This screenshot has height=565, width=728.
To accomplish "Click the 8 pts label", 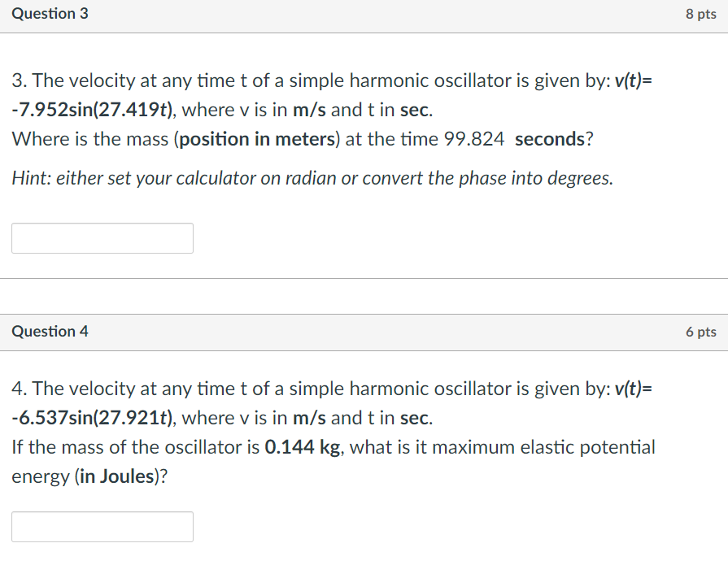I will point(701,13).
